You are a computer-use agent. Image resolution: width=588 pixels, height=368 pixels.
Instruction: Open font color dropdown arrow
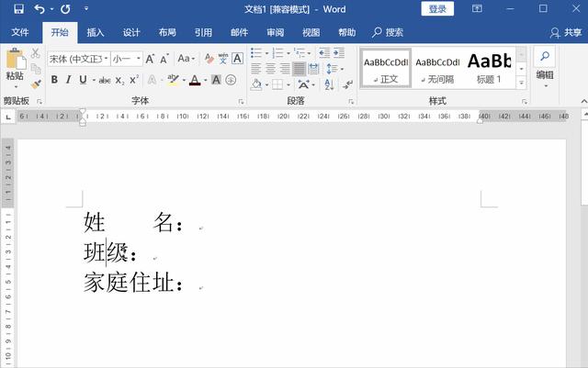coord(206,80)
